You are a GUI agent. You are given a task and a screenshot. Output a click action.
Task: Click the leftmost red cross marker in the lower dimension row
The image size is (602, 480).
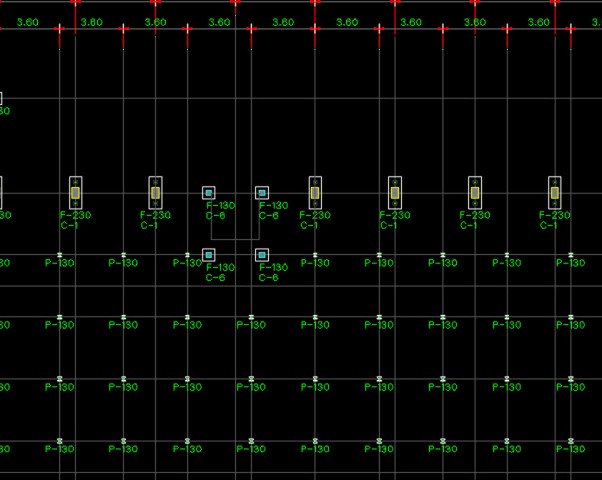tap(59, 29)
